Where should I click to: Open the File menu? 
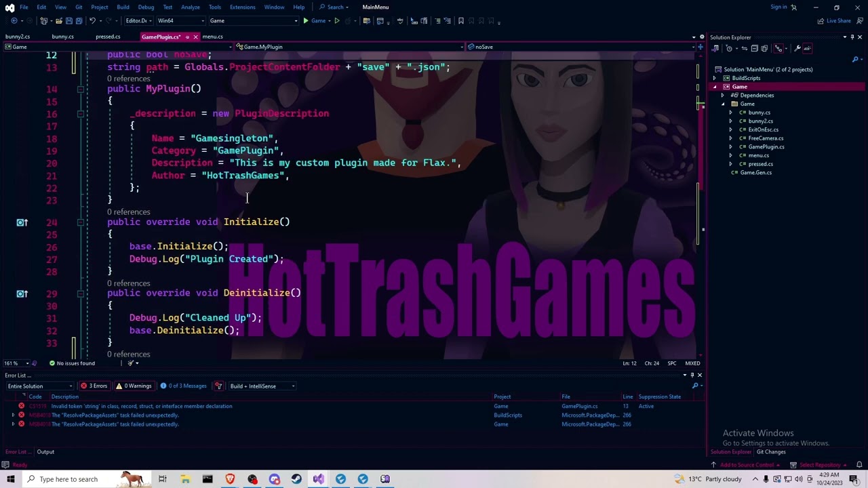tap(24, 7)
